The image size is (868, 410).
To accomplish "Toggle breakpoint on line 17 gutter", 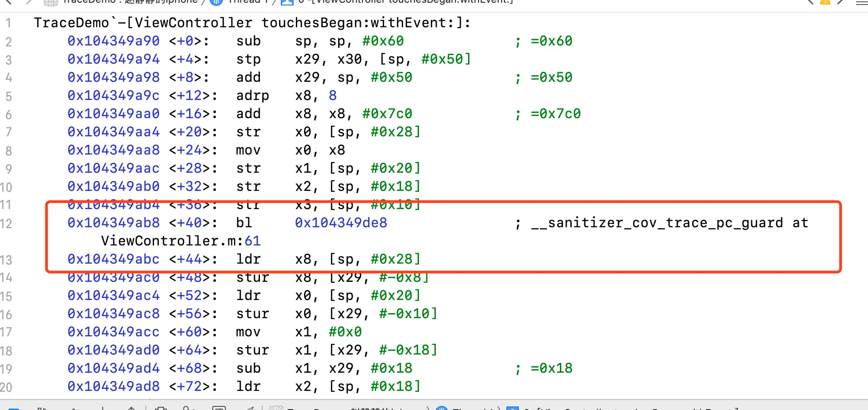I will (x=6, y=332).
